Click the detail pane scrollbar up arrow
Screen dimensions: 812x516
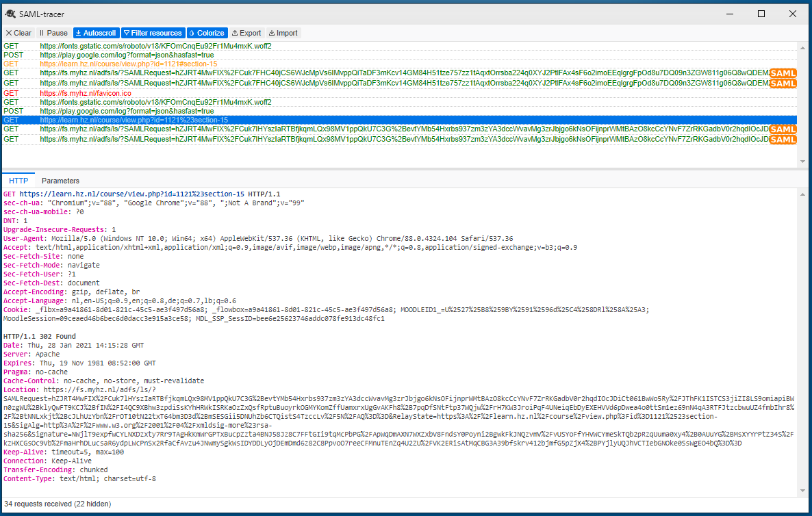coord(802,194)
